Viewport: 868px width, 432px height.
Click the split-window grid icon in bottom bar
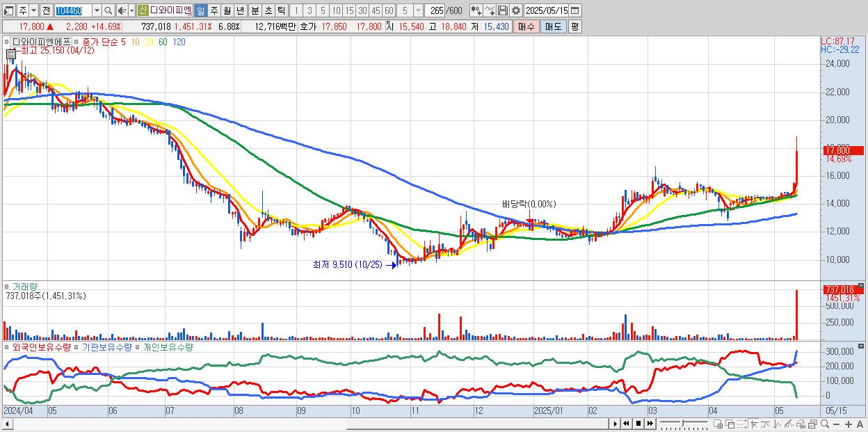pyautogui.click(x=718, y=424)
